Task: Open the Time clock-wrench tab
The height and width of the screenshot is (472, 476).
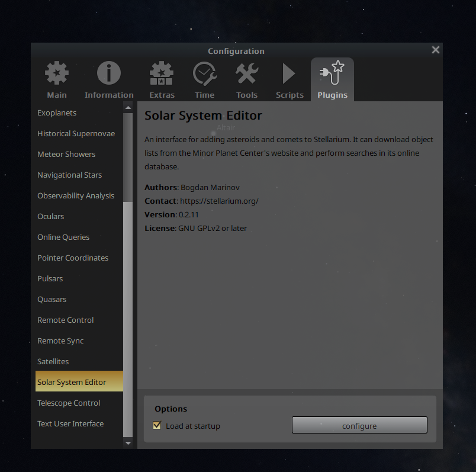Action: (205, 80)
